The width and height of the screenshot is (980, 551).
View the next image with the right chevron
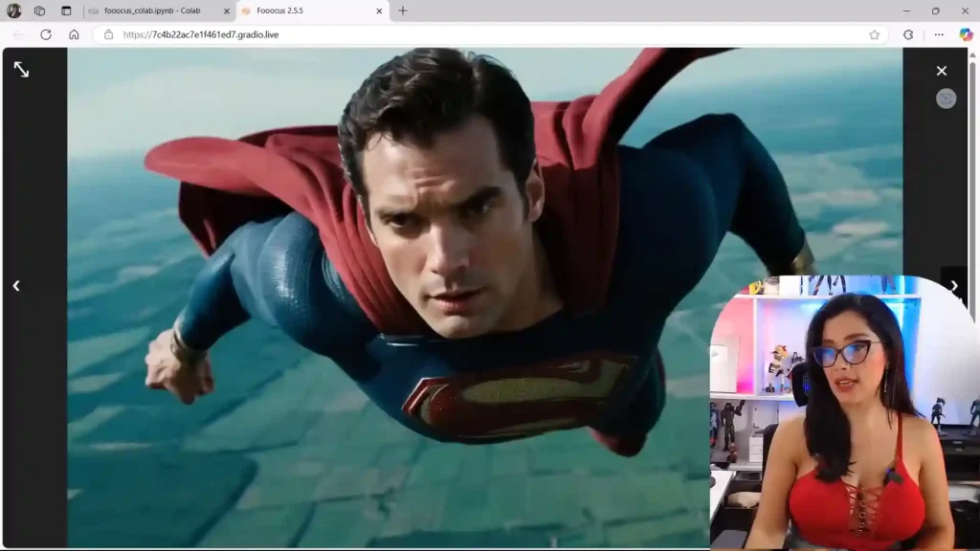[954, 285]
